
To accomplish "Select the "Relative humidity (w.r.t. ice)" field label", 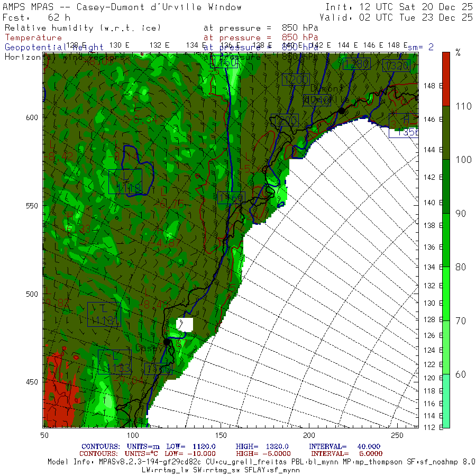I will 83,28.
